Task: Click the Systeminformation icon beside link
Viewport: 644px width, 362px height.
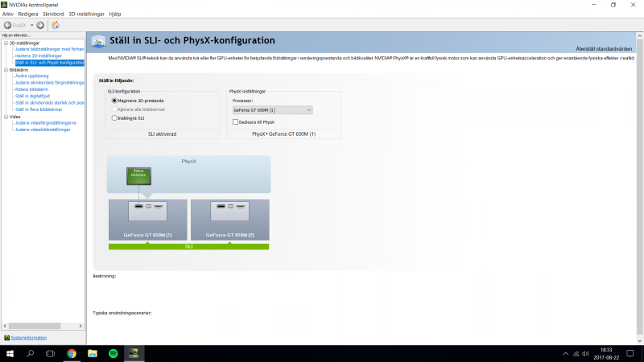Action: click(x=6, y=338)
